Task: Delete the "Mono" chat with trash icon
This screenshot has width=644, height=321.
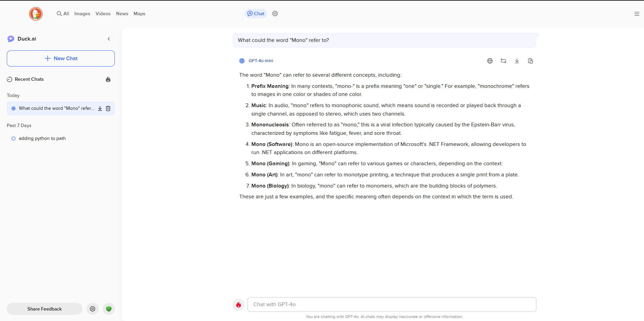Action: [108, 108]
